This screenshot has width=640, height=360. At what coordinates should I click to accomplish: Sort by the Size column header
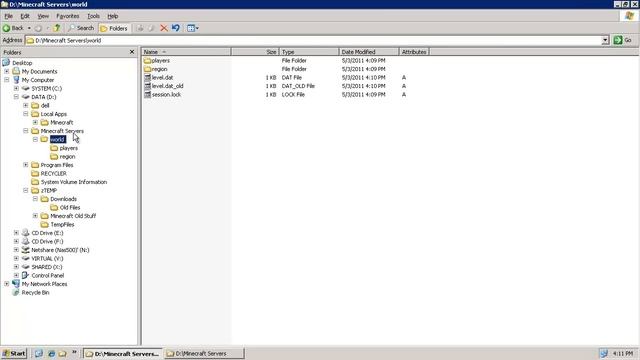point(255,52)
